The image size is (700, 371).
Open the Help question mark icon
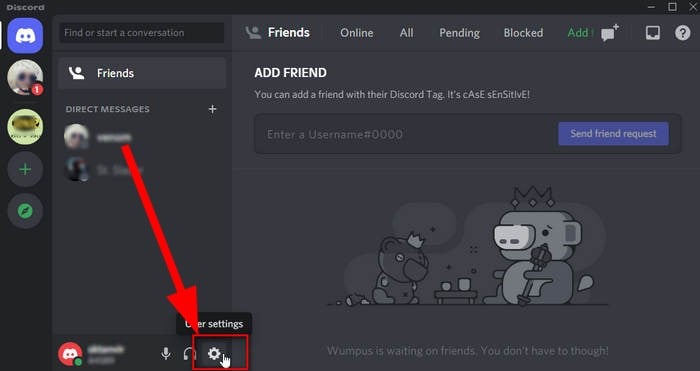pyautogui.click(x=683, y=33)
